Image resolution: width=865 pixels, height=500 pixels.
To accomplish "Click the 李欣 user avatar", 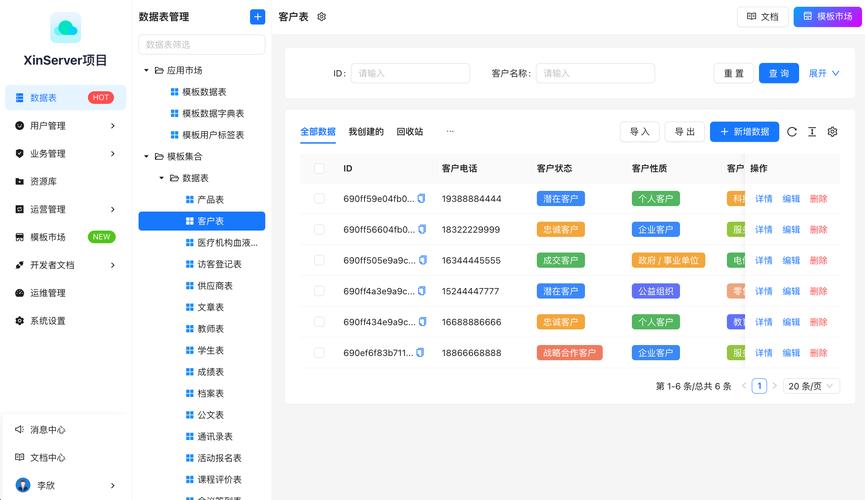I will point(23,485).
